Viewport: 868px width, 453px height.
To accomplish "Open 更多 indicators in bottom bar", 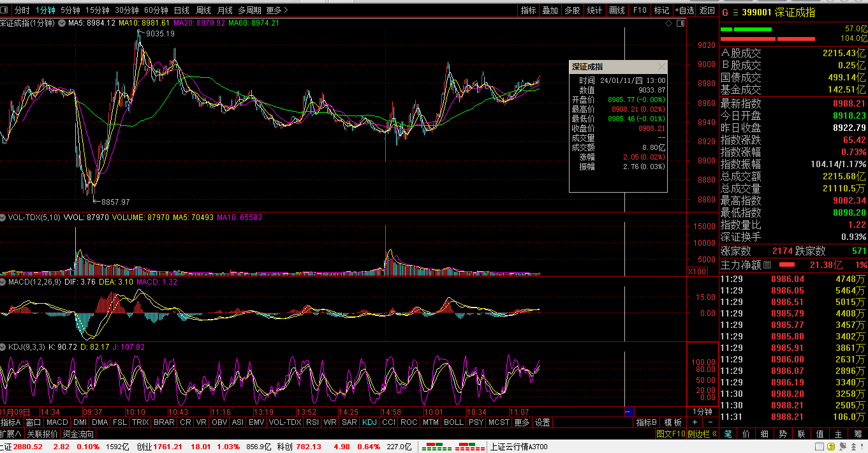I will (522, 422).
